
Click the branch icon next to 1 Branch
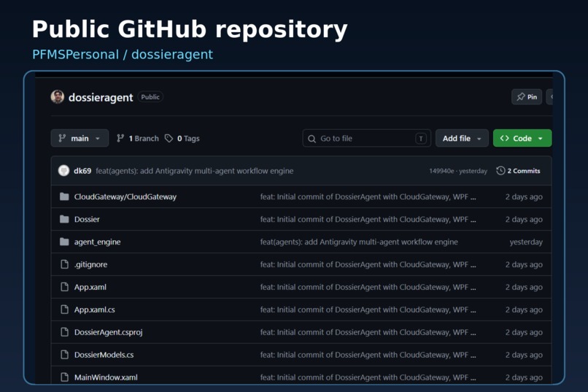click(x=120, y=139)
